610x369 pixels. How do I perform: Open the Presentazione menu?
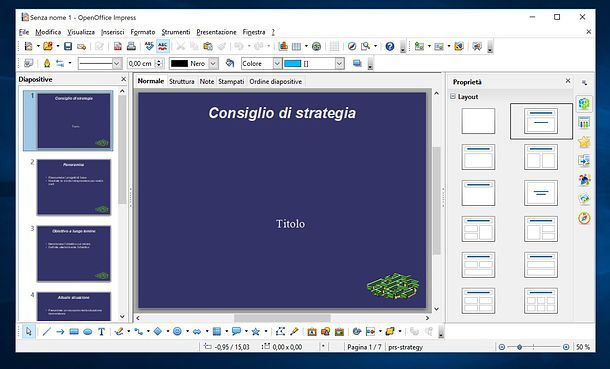point(216,32)
